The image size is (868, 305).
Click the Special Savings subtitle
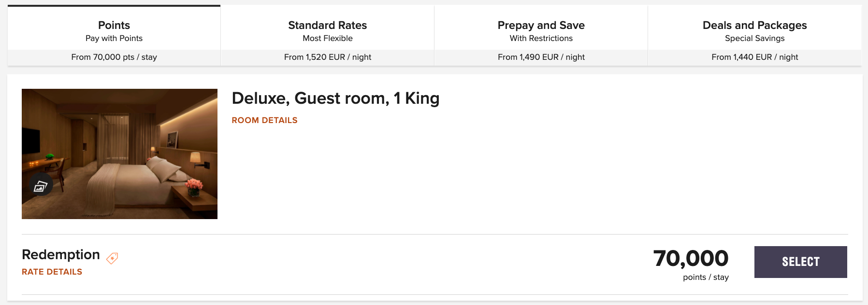[754, 38]
